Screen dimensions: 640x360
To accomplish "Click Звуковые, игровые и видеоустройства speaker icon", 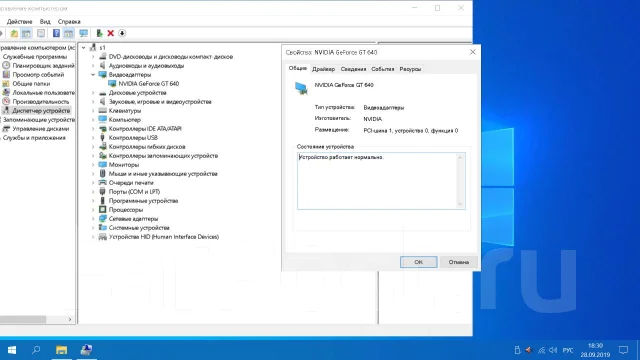I will [x=102, y=102].
